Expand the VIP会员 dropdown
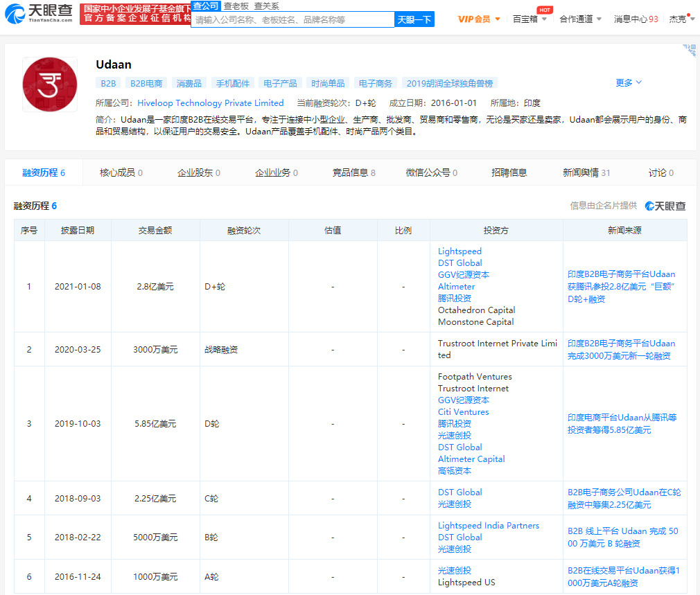This screenshot has width=700, height=595. (x=479, y=19)
